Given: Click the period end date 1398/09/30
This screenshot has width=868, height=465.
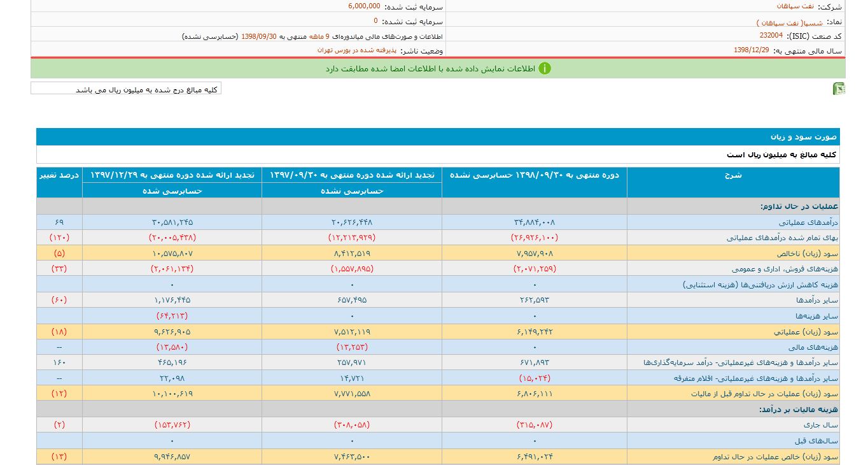Looking at the screenshot, I should [x=258, y=36].
